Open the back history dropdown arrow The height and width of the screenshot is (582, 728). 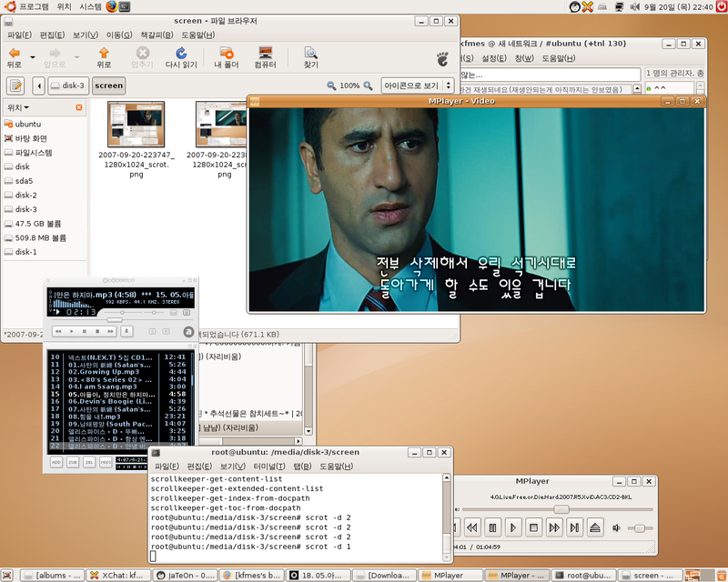click(x=33, y=57)
